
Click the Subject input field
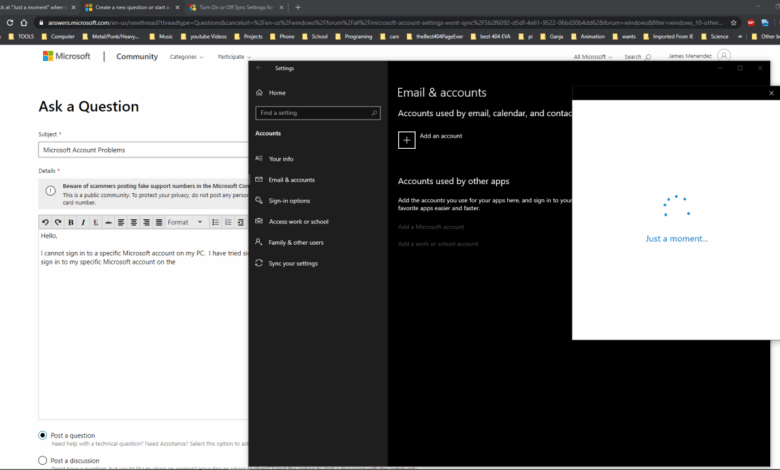(143, 150)
